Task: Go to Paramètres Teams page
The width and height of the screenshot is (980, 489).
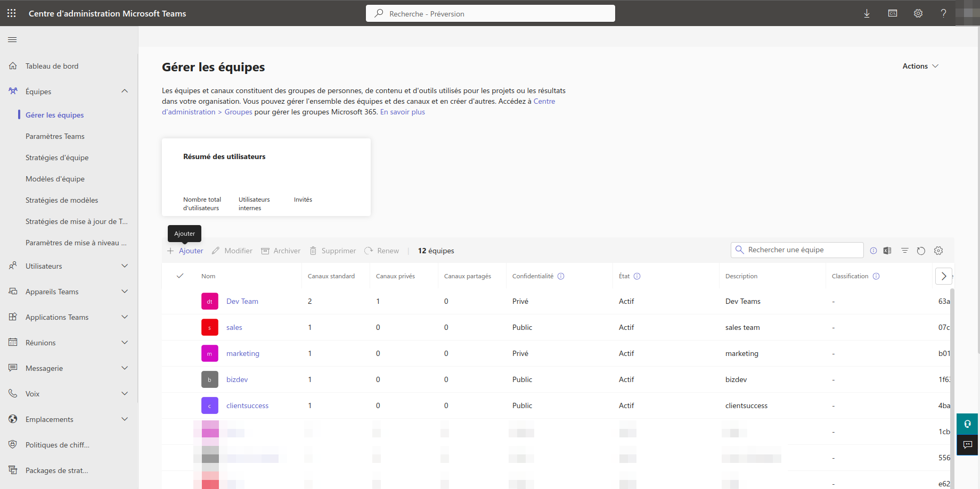Action: (x=55, y=136)
